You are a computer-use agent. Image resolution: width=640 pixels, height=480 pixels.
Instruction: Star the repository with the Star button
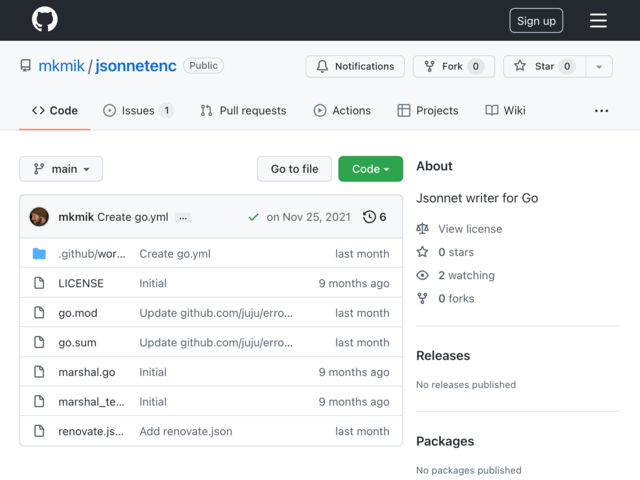tap(544, 66)
